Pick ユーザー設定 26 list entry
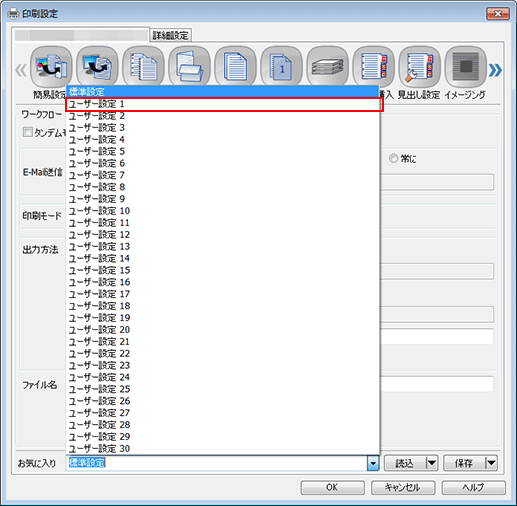The height and width of the screenshot is (506, 517). (x=222, y=401)
